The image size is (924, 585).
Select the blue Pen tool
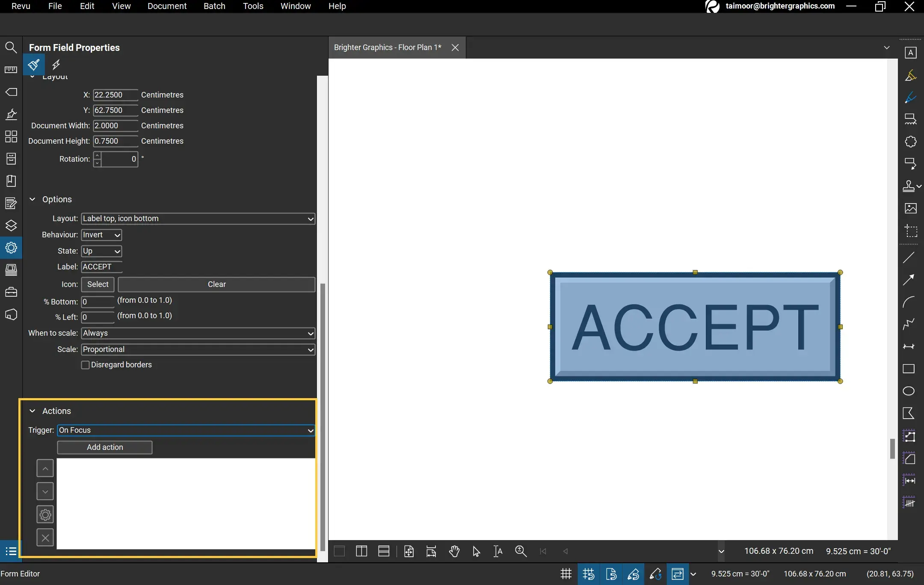[910, 97]
